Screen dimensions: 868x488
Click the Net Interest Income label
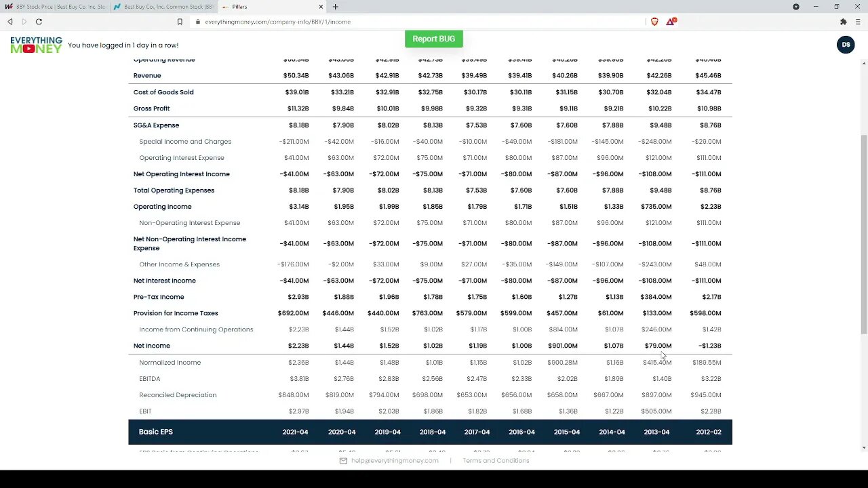coord(165,281)
